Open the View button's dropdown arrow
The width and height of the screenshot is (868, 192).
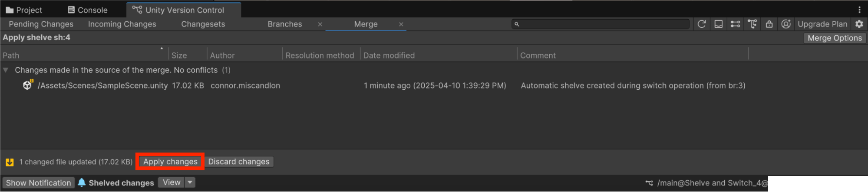(x=190, y=182)
